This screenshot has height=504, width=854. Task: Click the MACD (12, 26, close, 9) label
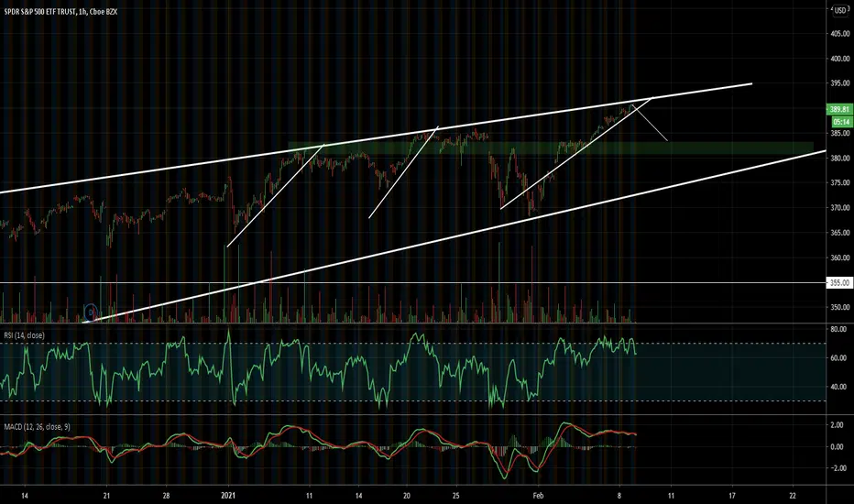pos(37,427)
